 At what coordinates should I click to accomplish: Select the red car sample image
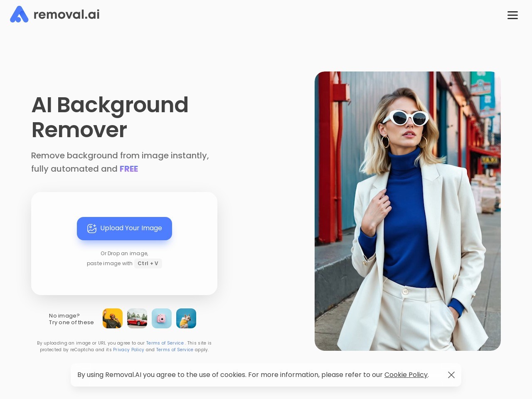[x=137, y=318]
